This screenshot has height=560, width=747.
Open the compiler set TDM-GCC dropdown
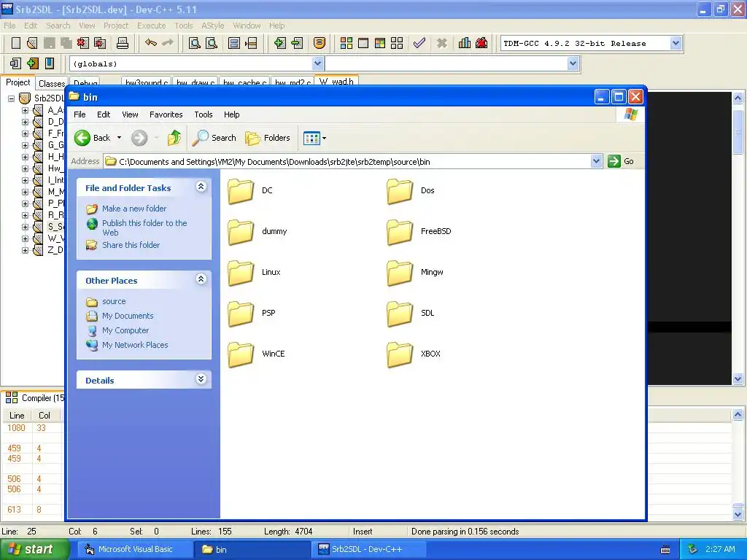[x=675, y=43]
